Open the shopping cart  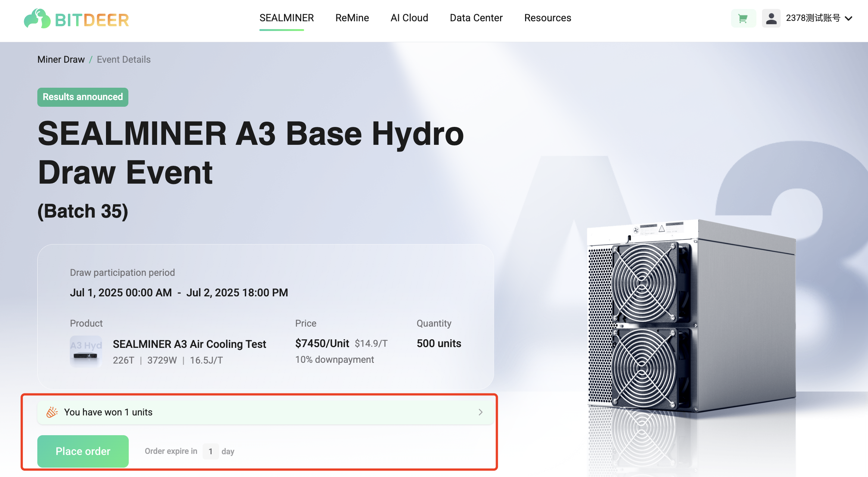(x=743, y=18)
